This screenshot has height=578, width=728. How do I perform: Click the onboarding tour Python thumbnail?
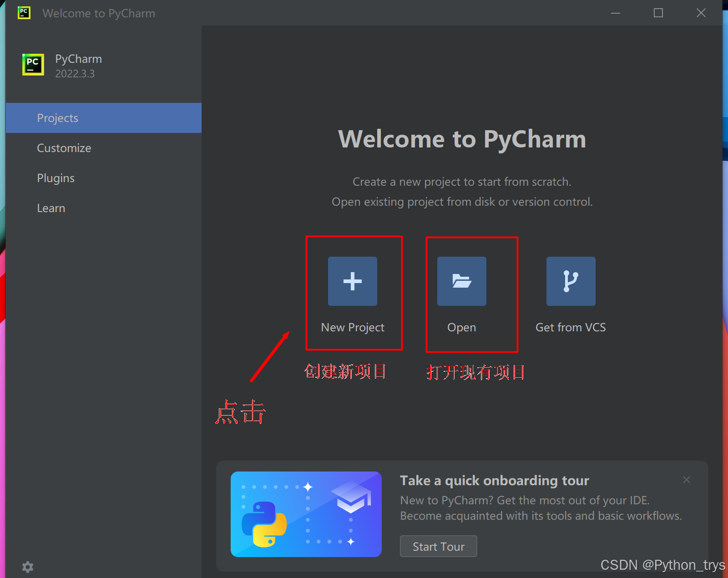coord(306,514)
